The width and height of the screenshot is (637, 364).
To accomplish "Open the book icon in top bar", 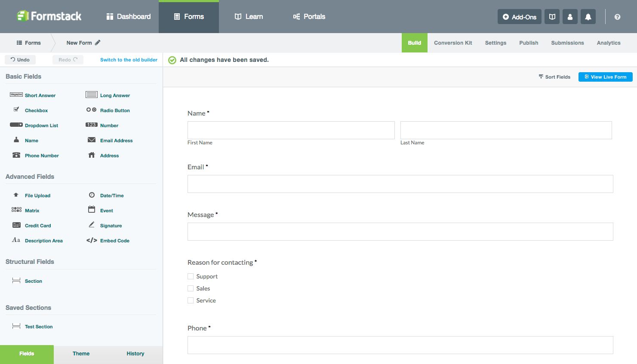I will point(552,17).
